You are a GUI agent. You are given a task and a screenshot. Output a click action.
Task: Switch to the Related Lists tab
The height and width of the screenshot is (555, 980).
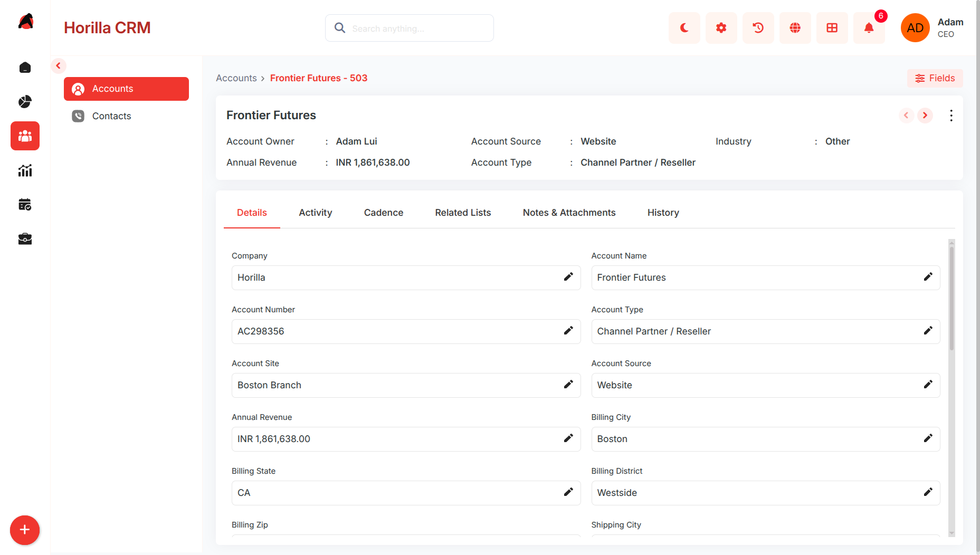pyautogui.click(x=463, y=213)
